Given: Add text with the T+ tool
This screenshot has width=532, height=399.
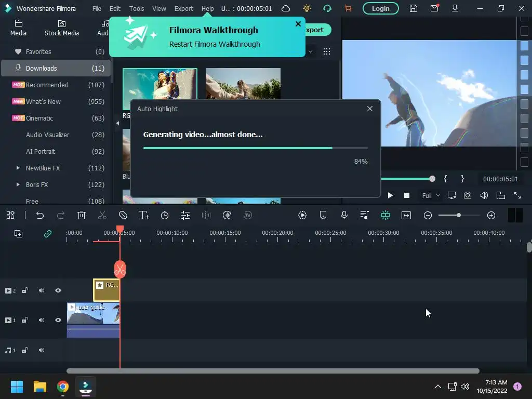Looking at the screenshot, I should [x=144, y=215].
